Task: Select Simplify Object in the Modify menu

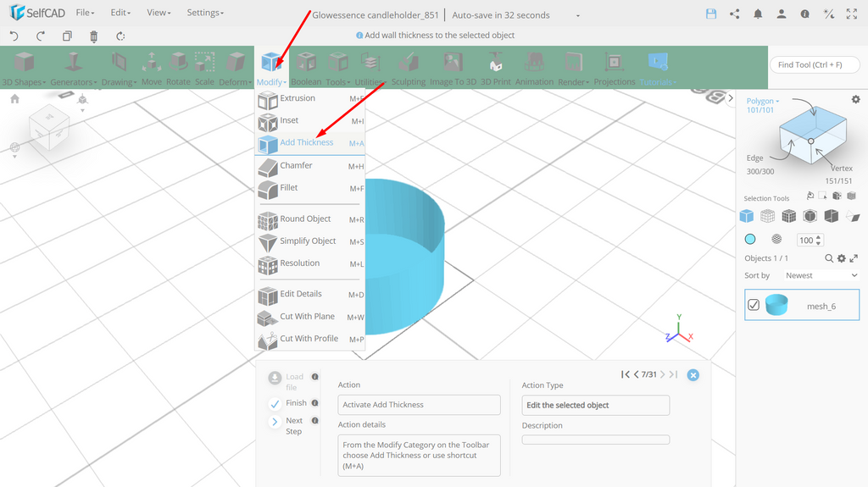Action: coord(310,242)
